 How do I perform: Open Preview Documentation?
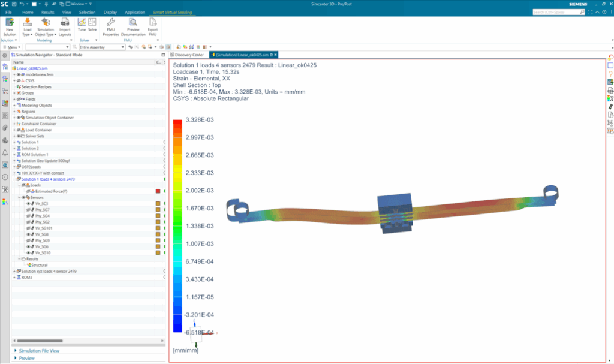pyautogui.click(x=133, y=26)
